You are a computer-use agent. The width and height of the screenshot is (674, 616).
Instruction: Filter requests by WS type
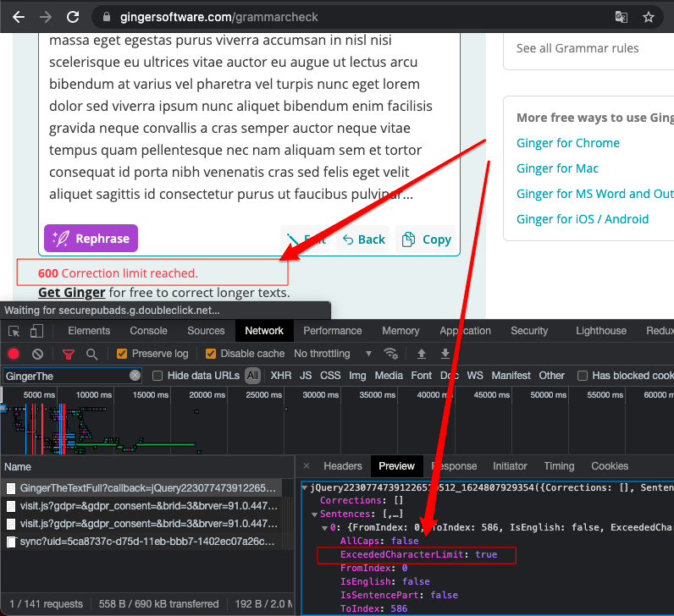pos(474,376)
